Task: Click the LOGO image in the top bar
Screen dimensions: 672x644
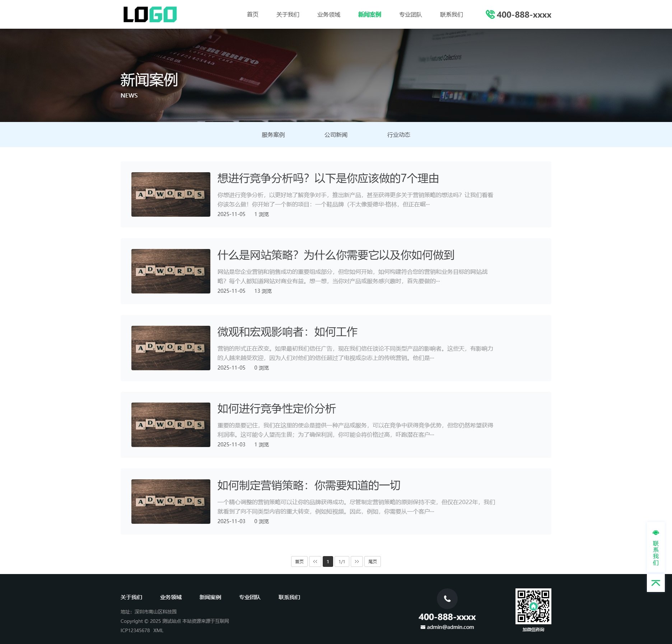Action: coord(149,14)
